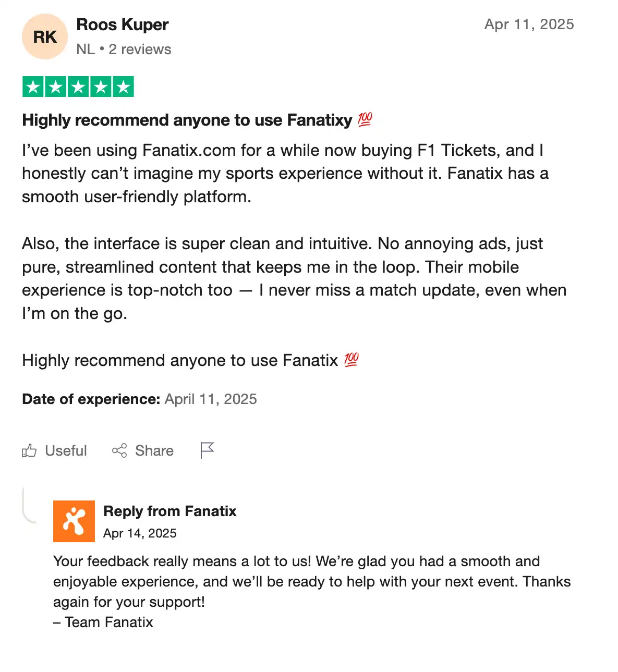The width and height of the screenshot is (618, 672).
Task: Click the Team Fanatix signature line
Action: click(x=103, y=622)
